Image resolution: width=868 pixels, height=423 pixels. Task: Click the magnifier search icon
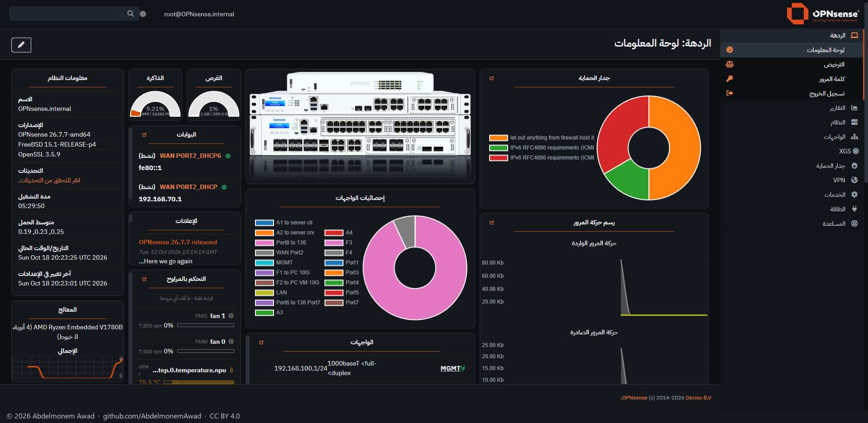coord(131,14)
